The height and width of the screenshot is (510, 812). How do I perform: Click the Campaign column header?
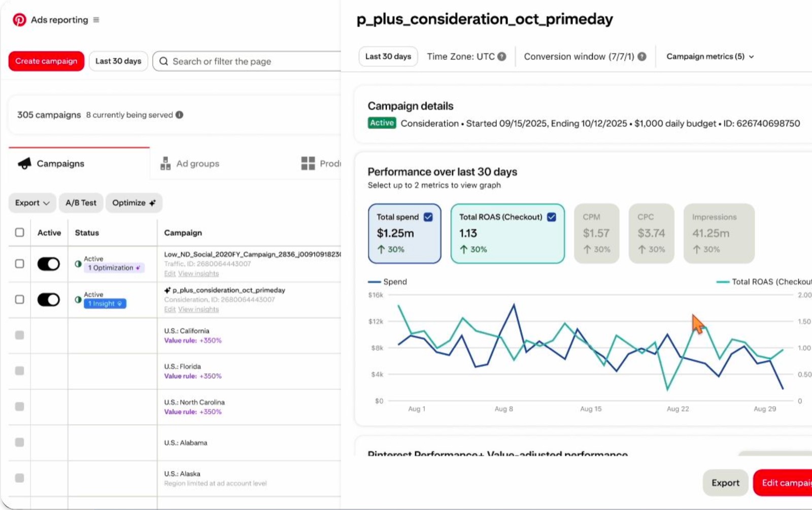[x=183, y=232]
